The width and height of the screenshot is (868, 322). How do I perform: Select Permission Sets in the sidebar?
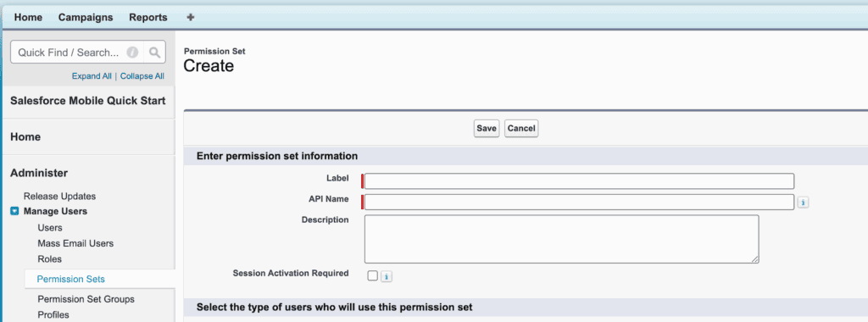coord(71,279)
